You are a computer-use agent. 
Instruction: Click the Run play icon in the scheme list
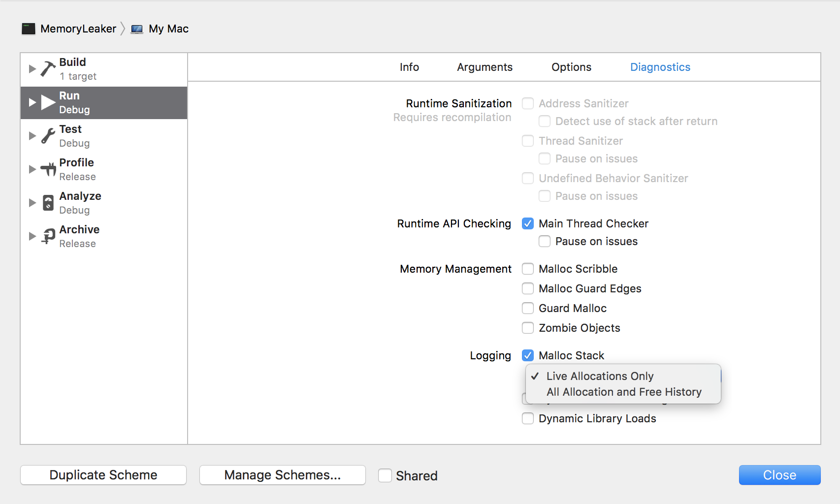[48, 102]
